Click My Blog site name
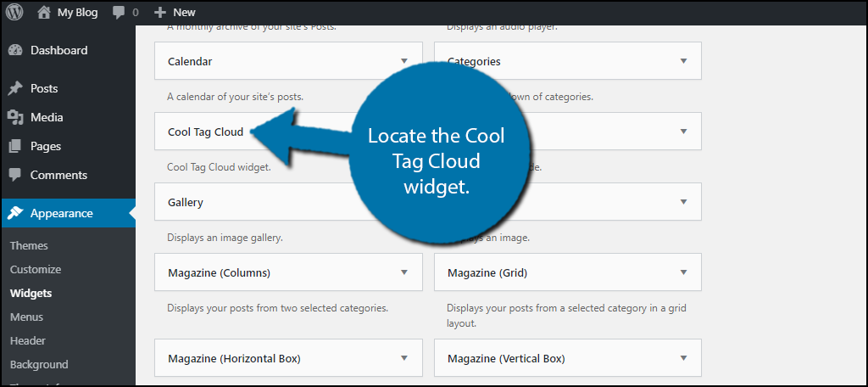 [77, 12]
